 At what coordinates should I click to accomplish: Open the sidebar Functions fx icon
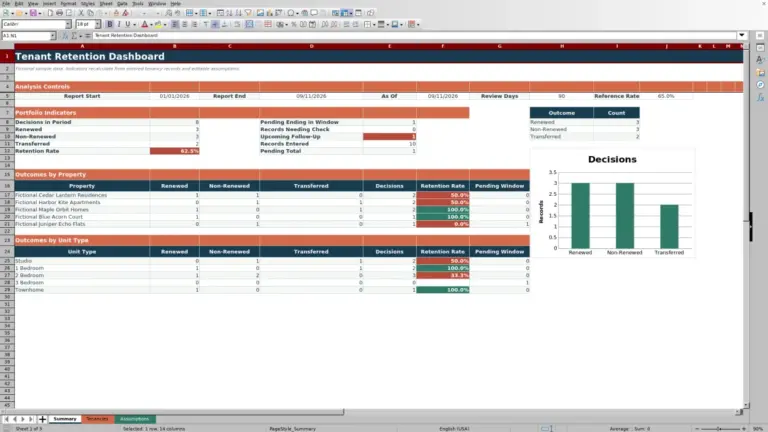(x=760, y=97)
